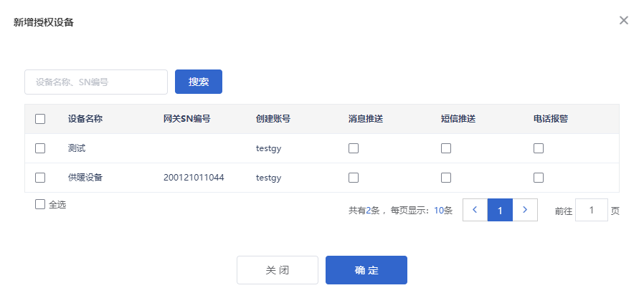The image size is (644, 298).
Task: Enable 短信推送 for 测试 device
Action: (446, 148)
